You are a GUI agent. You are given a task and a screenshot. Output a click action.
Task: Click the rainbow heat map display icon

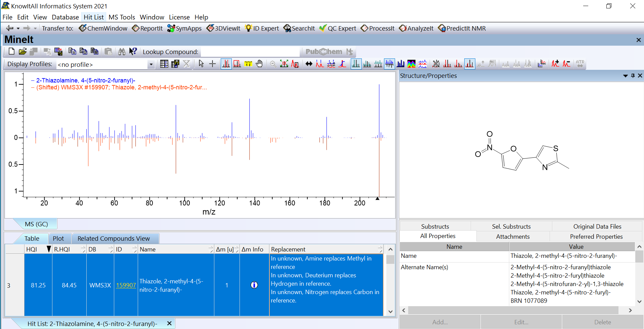[x=411, y=64]
